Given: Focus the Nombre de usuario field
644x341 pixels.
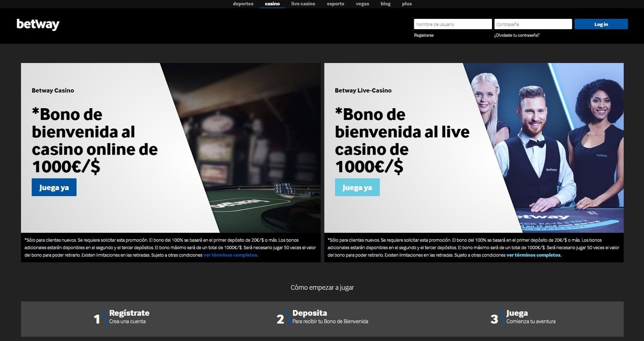Looking at the screenshot, I should [453, 24].
